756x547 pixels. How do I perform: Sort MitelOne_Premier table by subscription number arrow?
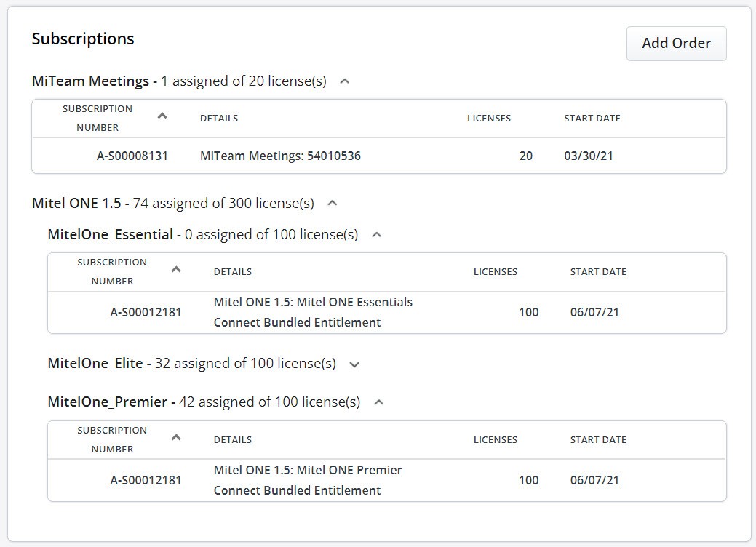tap(176, 437)
